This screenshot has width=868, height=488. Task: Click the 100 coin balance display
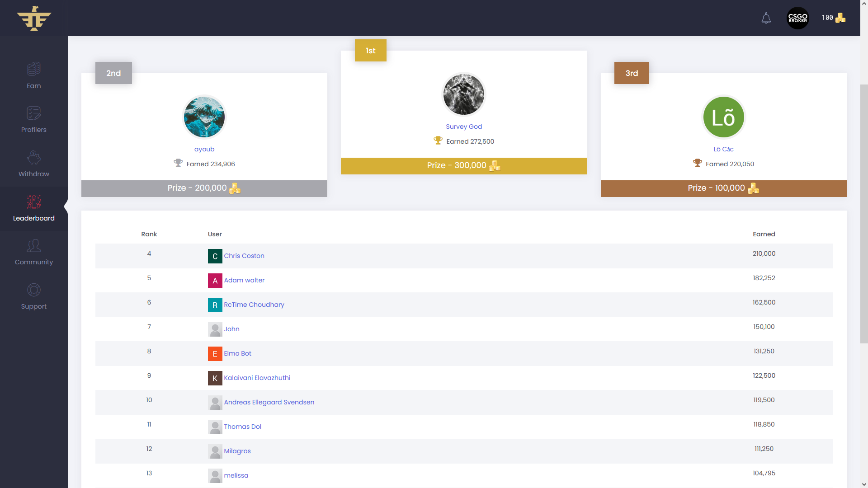click(x=833, y=18)
